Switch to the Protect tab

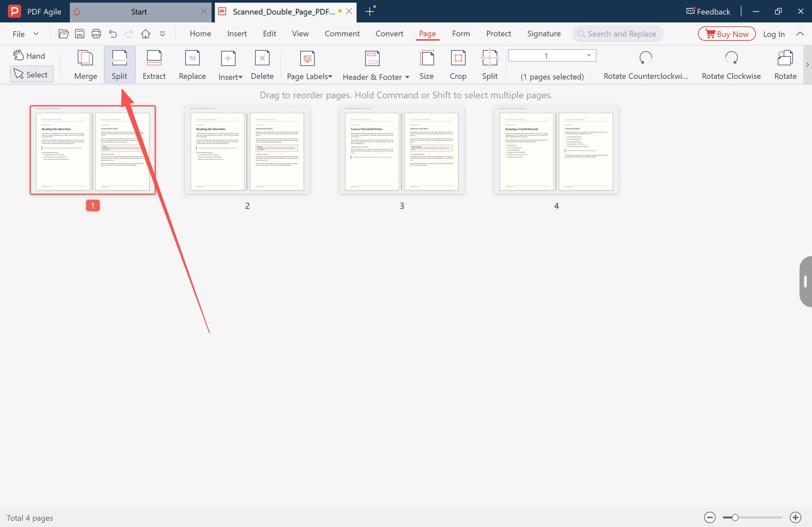point(498,34)
